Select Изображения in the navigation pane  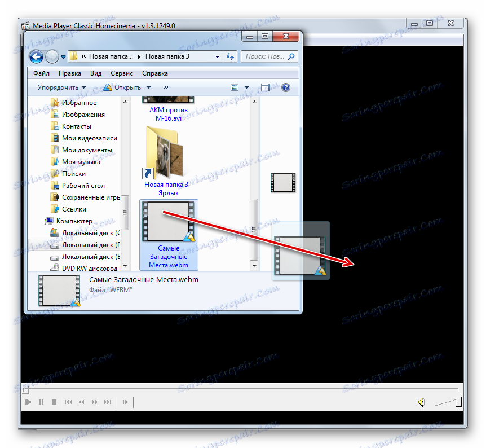point(78,115)
